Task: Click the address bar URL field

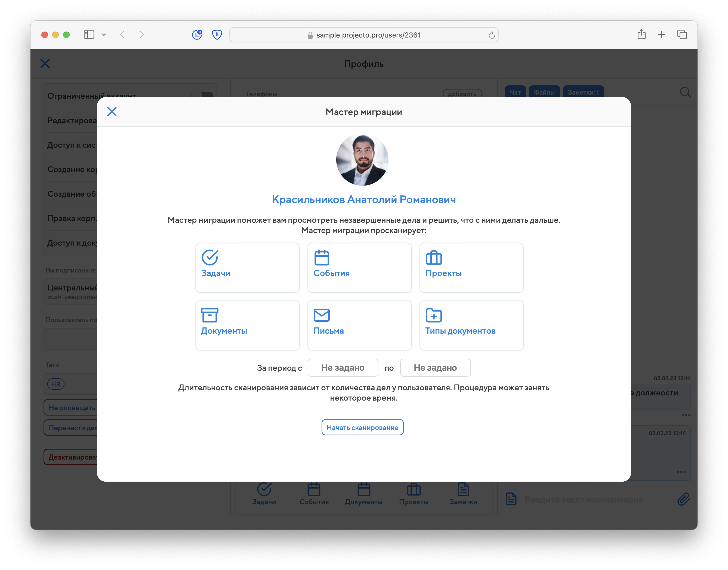Action: (364, 35)
